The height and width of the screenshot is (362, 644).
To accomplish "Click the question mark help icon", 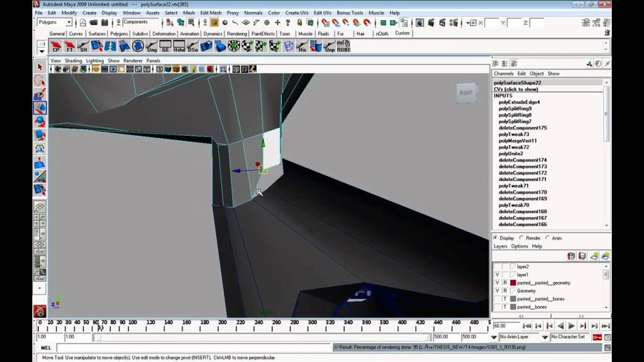I will (x=288, y=23).
